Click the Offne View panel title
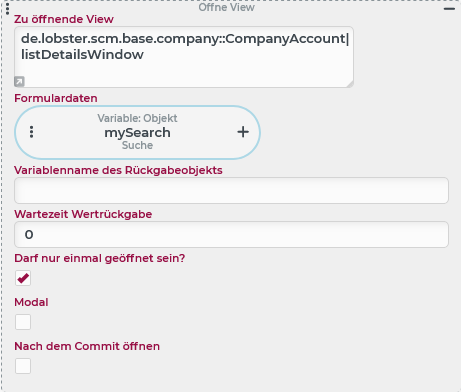 pyautogui.click(x=227, y=7)
